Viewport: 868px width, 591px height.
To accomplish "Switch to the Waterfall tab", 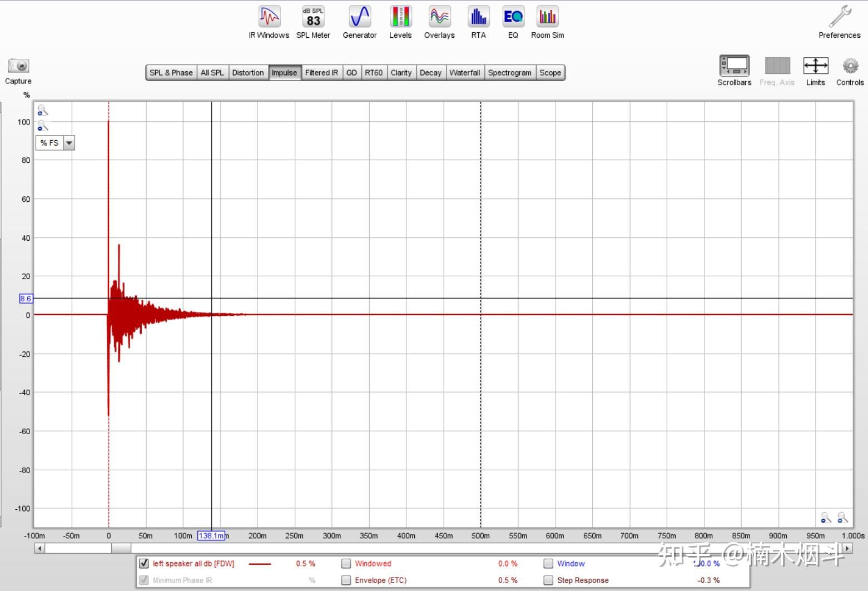I will pyautogui.click(x=464, y=73).
